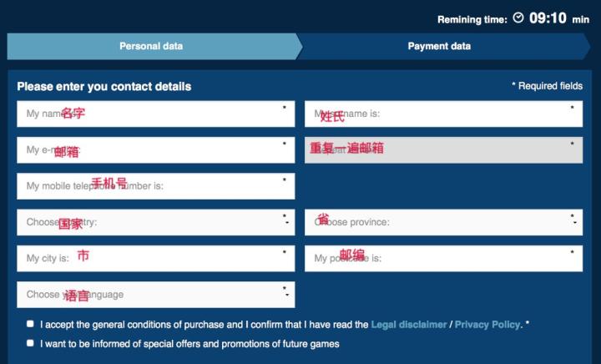
Task: Focus the postcode input field
Action: [x=443, y=258]
